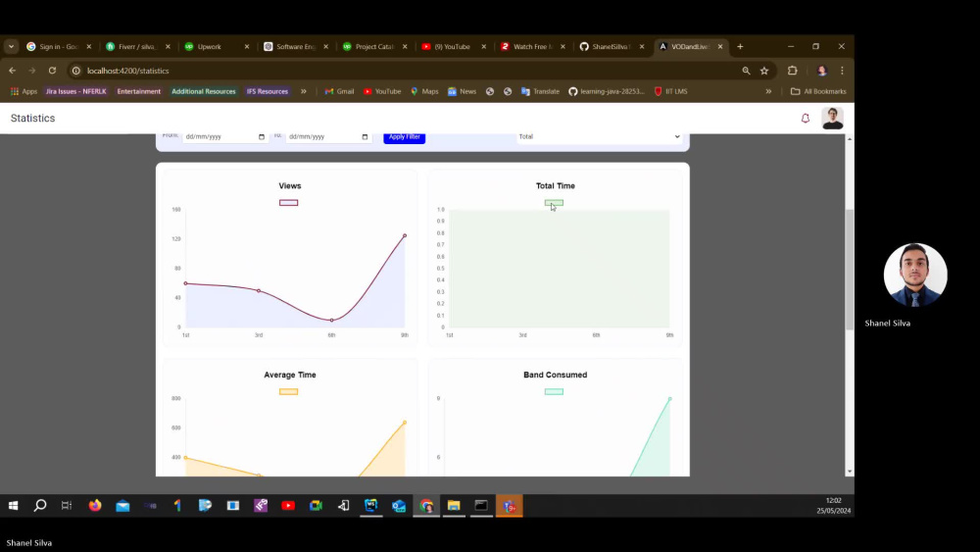
Task: Open the IIT LMS bookmark
Action: tap(670, 91)
